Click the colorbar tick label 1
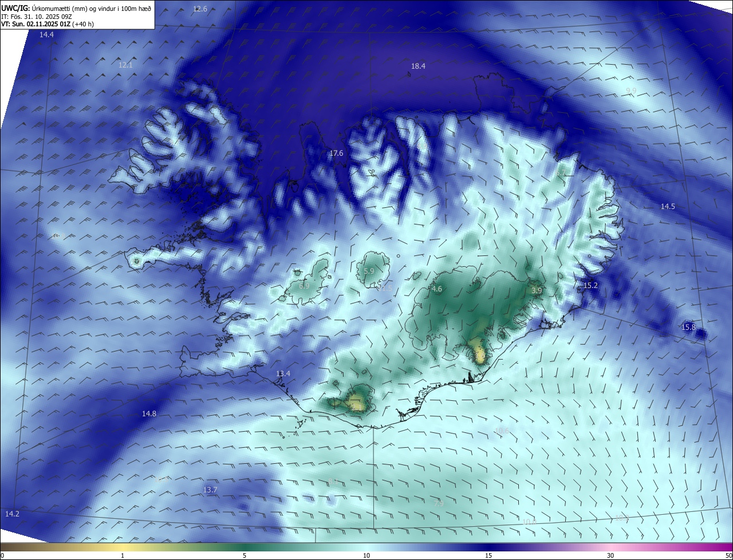Viewport: 733px width, 560px height. (x=123, y=556)
